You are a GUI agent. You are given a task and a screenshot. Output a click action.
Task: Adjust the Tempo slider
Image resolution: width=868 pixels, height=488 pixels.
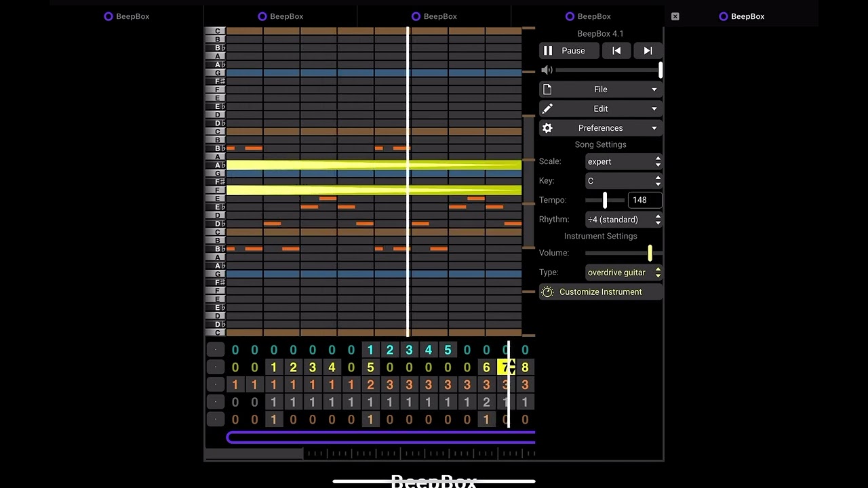pos(605,200)
